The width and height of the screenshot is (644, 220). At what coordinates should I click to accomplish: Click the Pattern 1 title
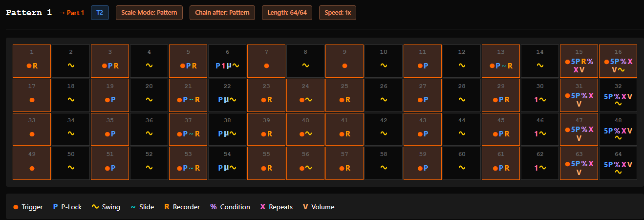(29, 13)
